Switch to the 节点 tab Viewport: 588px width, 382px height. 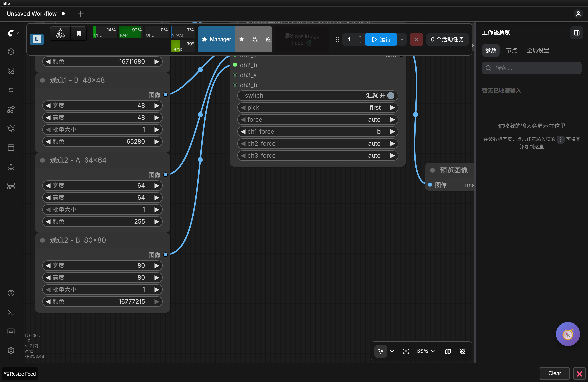pyautogui.click(x=512, y=50)
